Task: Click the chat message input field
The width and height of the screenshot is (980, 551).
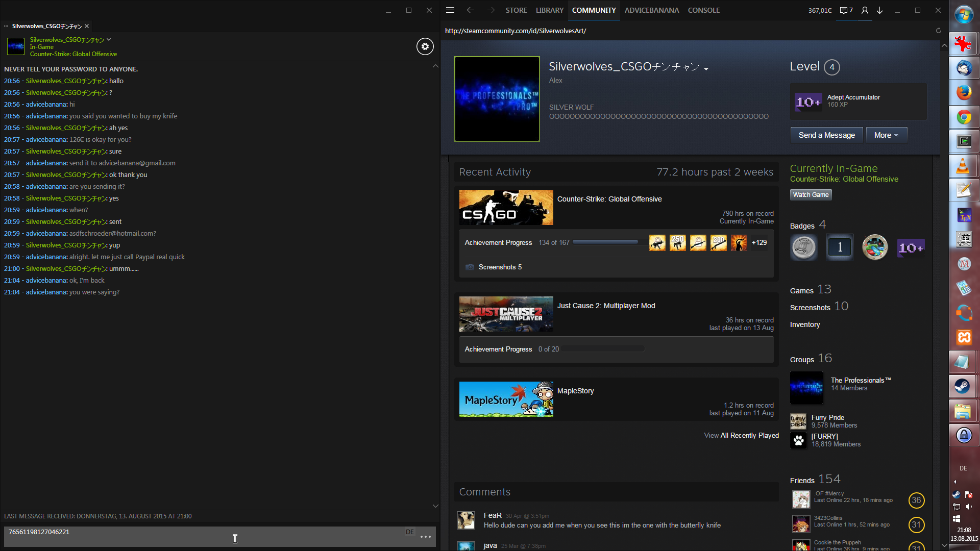Action: pyautogui.click(x=204, y=537)
